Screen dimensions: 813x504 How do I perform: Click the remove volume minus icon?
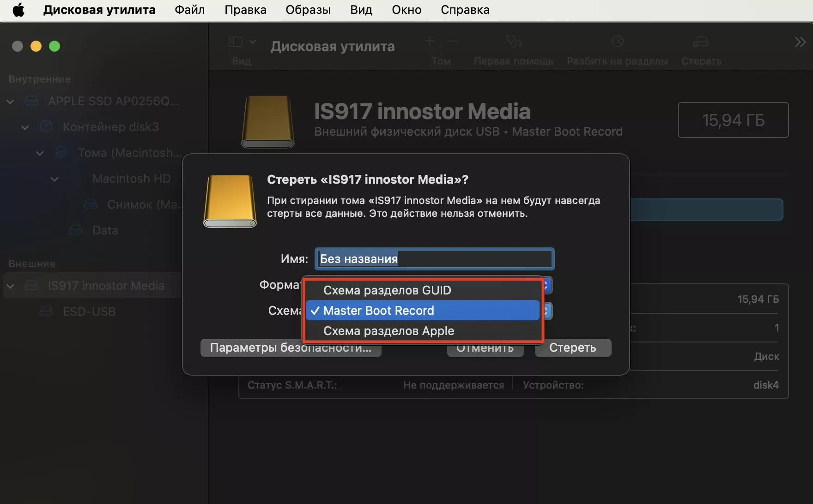point(453,42)
